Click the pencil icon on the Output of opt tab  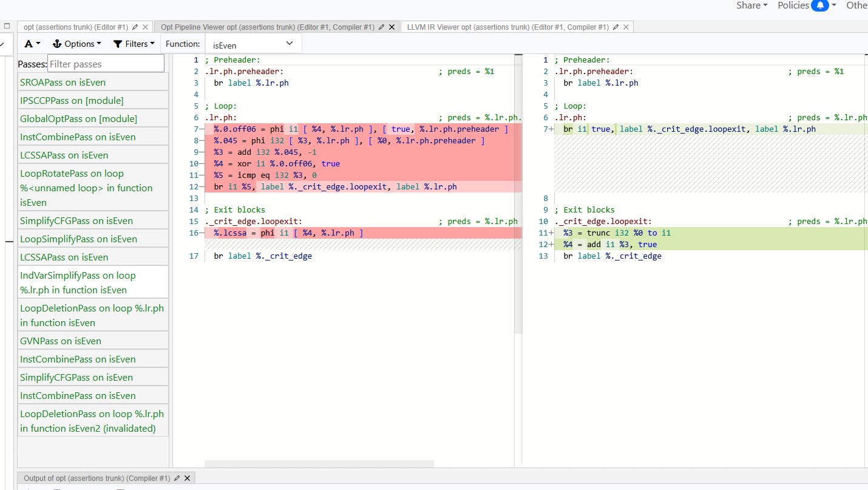(x=177, y=478)
